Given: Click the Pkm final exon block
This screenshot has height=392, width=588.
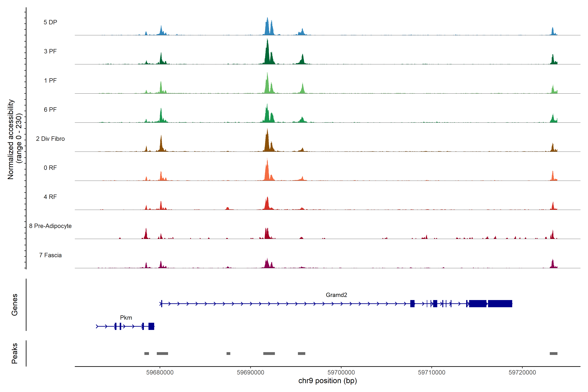Looking at the screenshot, I should 151,326.
